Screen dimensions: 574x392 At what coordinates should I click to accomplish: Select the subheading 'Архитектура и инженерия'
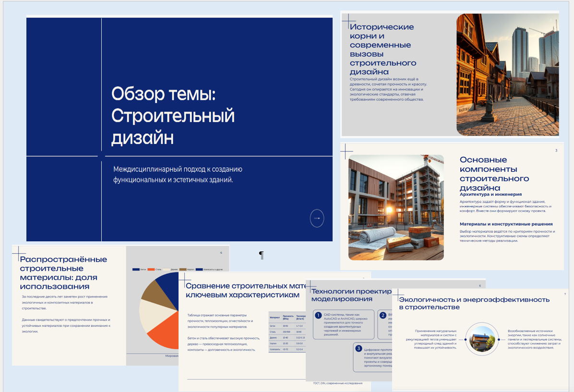(490, 194)
